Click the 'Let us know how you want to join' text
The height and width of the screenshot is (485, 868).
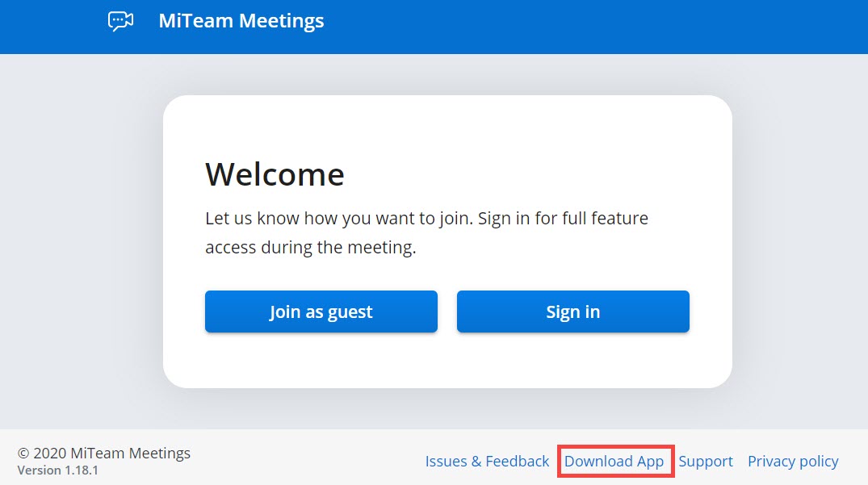(x=339, y=219)
